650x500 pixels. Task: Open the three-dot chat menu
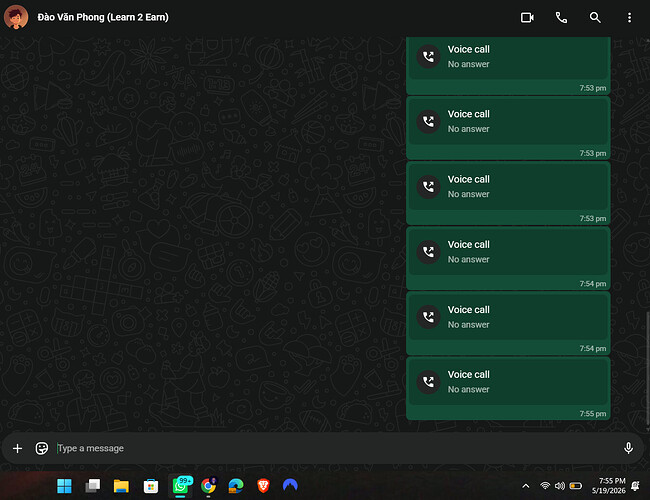tap(629, 17)
